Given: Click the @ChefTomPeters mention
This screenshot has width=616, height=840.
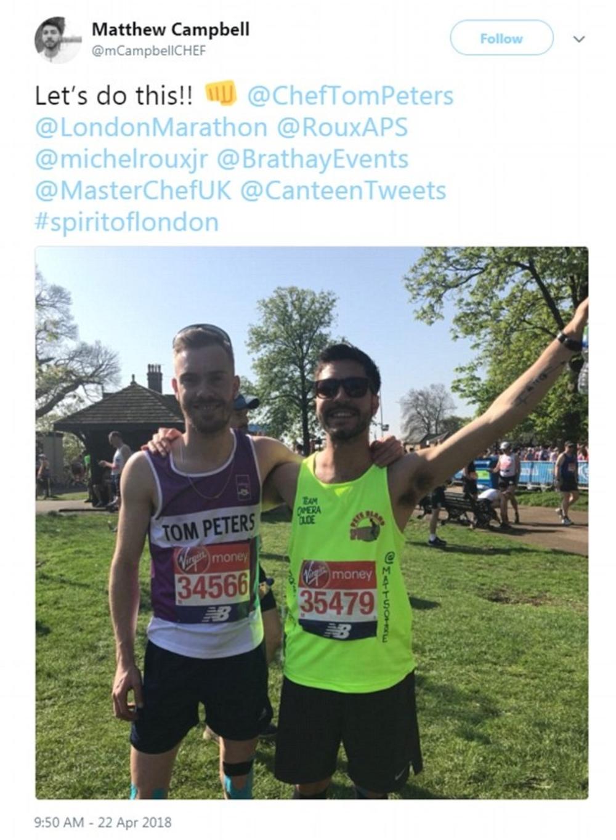Looking at the screenshot, I should click(350, 96).
